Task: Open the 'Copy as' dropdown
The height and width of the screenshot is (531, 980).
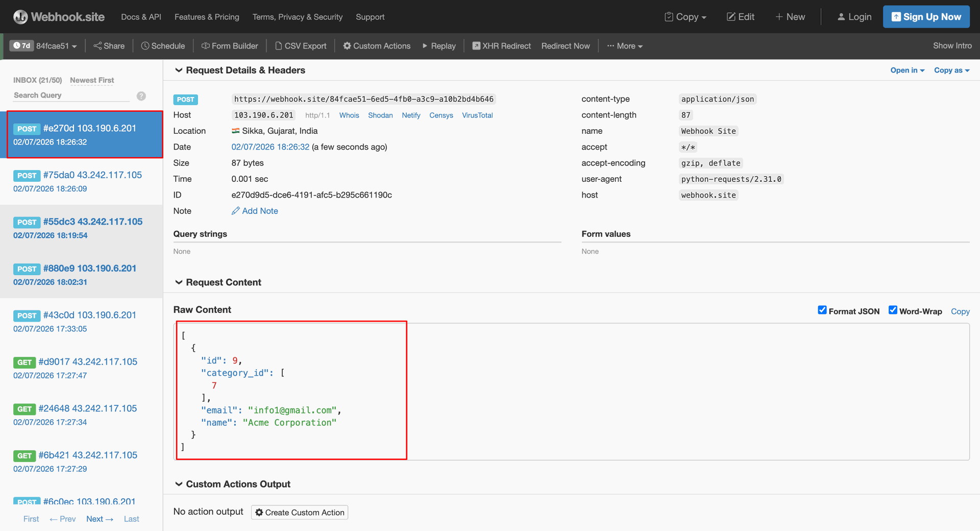Action: pyautogui.click(x=951, y=70)
